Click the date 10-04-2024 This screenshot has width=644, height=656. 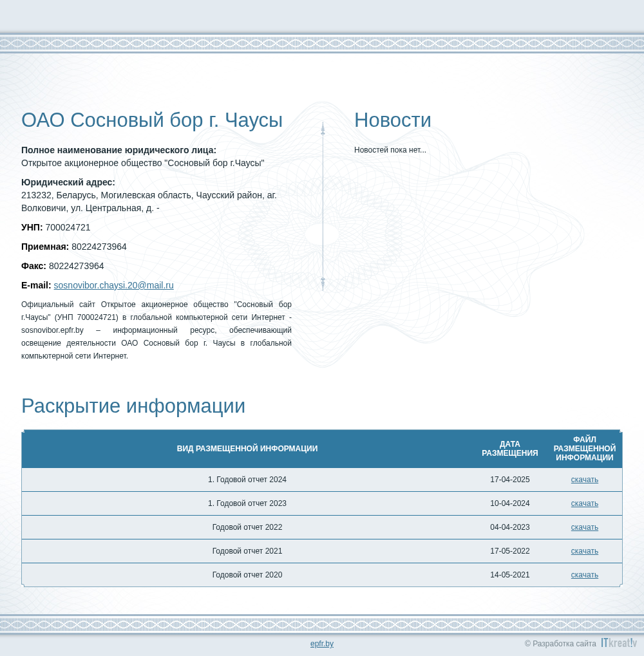point(509,503)
